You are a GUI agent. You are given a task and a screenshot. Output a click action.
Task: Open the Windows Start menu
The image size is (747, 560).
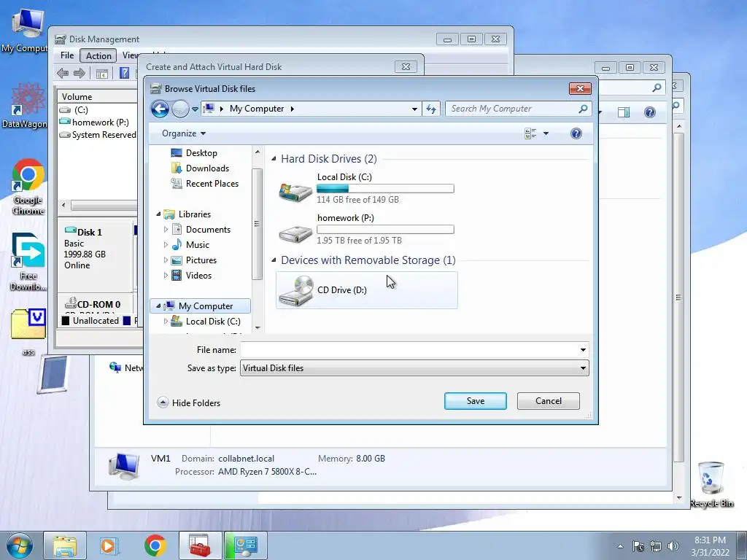(x=20, y=546)
